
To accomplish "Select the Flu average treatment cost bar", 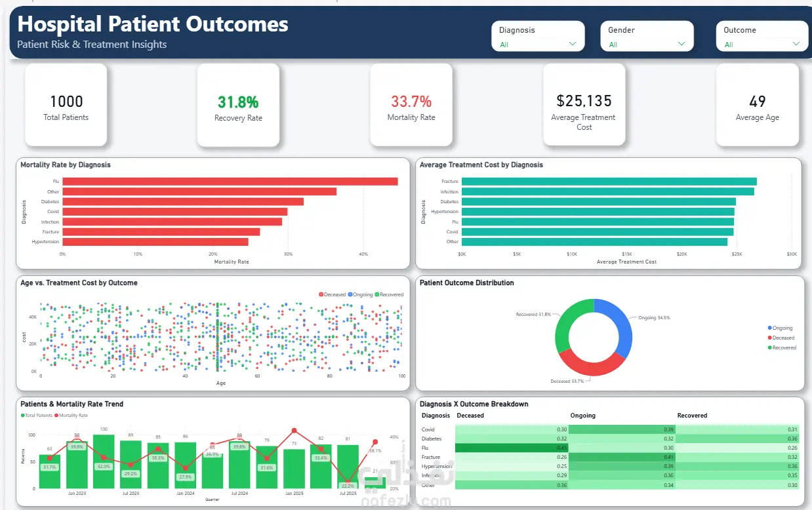I will [x=598, y=222].
